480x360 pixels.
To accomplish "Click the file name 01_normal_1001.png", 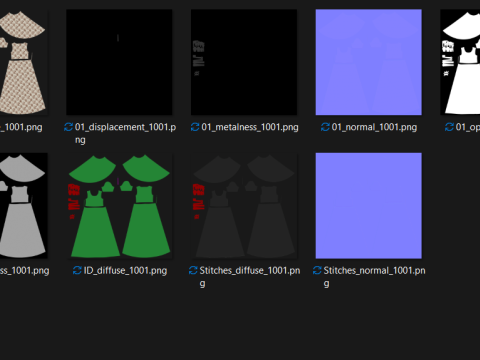I will coord(374,127).
